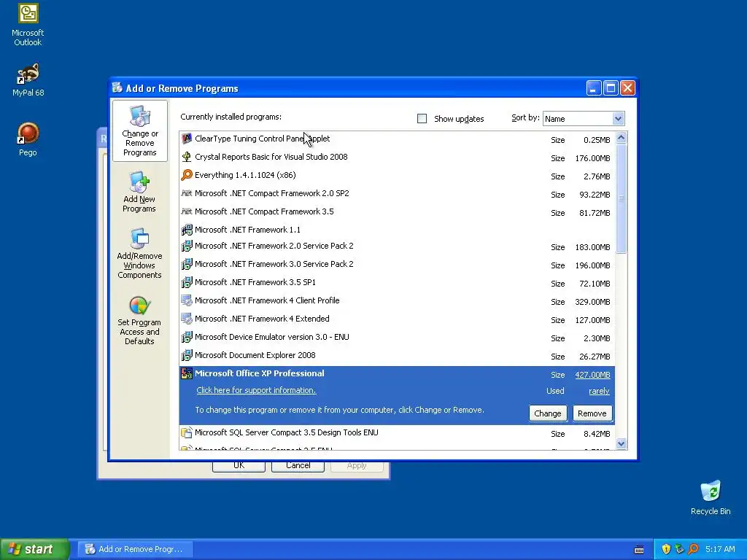The height and width of the screenshot is (560, 747).
Task: Open Set Program Access and Defaults
Action: pyautogui.click(x=139, y=320)
